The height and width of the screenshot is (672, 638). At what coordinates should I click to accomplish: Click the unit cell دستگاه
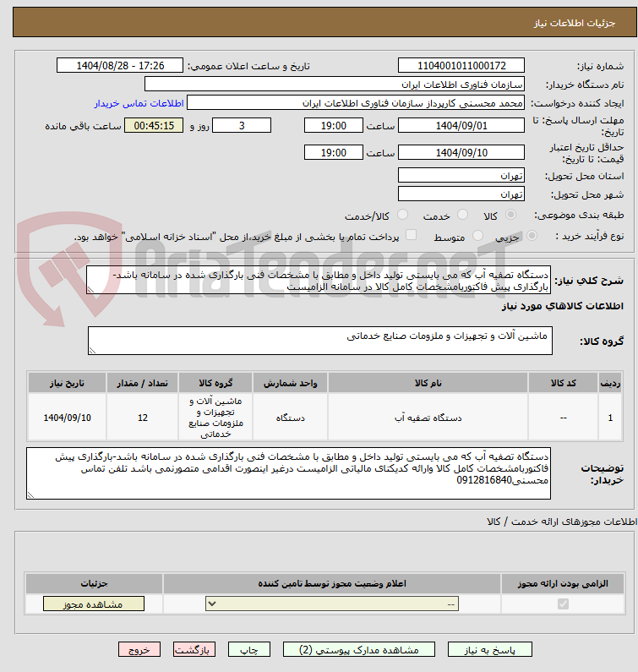(290, 418)
